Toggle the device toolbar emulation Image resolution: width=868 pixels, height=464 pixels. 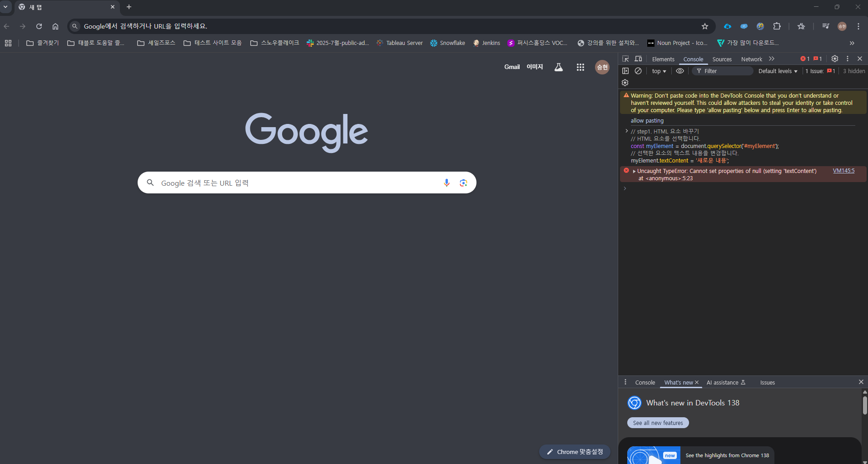click(638, 59)
